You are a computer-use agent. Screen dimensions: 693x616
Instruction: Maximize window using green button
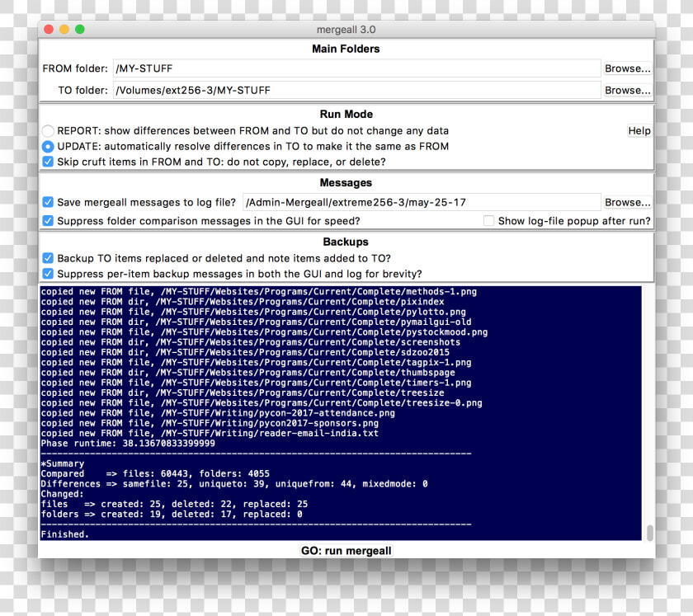[79, 29]
